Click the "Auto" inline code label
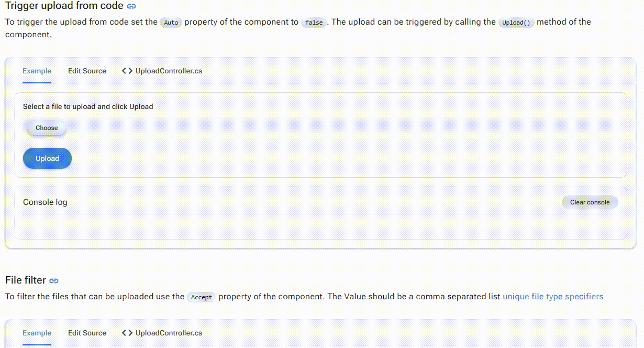Screen dimensions: 644x348 [171, 23]
